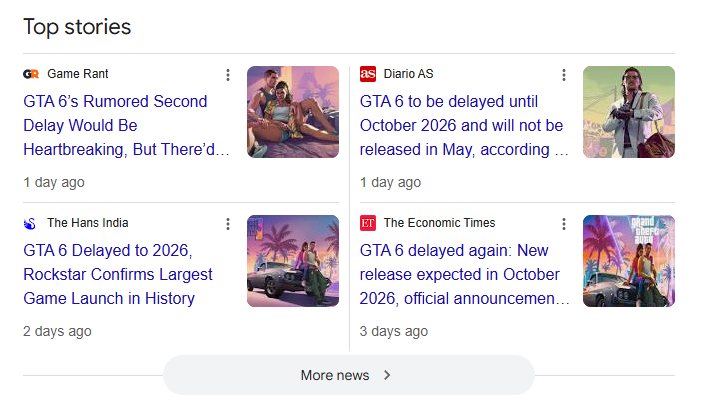Open GTA 6 delayed until October 2026 article
Viewport: 708px width, 404px height.
(x=463, y=125)
